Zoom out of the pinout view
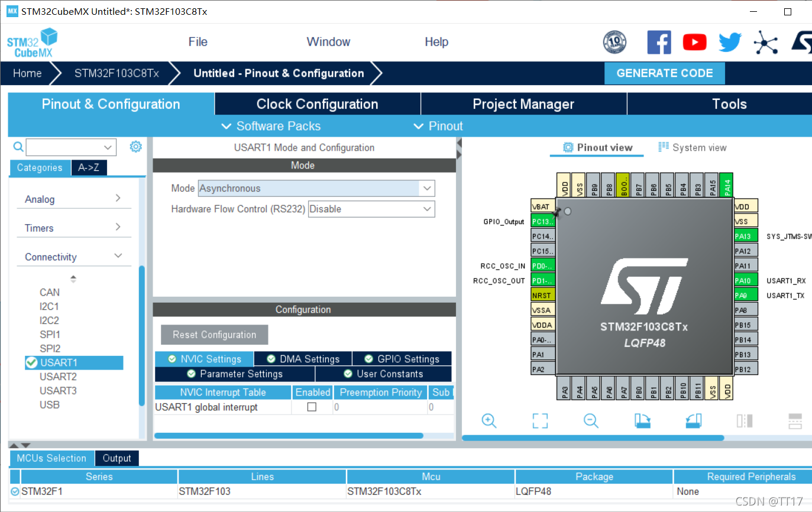The image size is (812, 512). tap(591, 420)
